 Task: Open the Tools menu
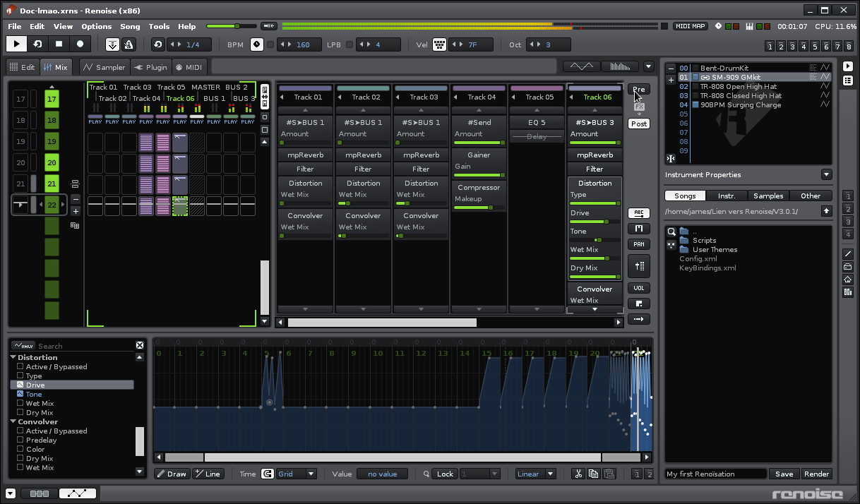[x=159, y=26]
